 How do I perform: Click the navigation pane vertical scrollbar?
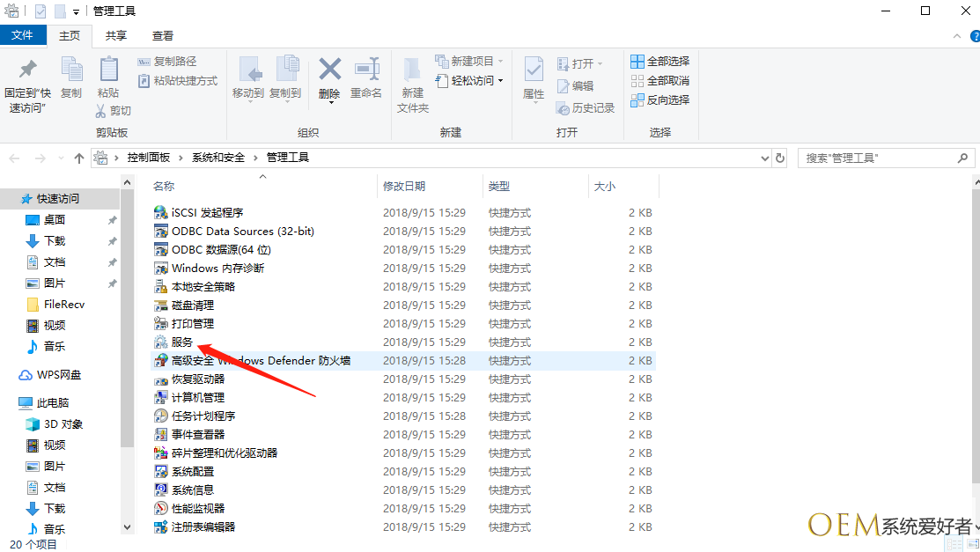click(128, 352)
